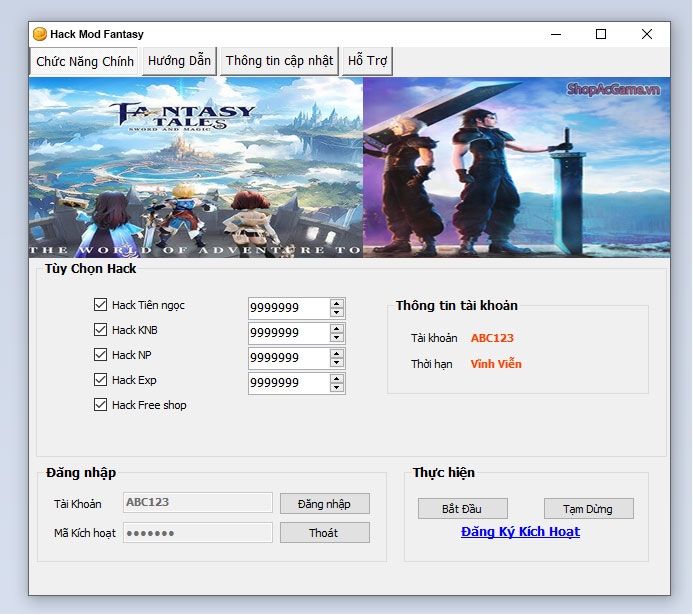Uncheck the Hack Free shop checkbox

(100, 405)
